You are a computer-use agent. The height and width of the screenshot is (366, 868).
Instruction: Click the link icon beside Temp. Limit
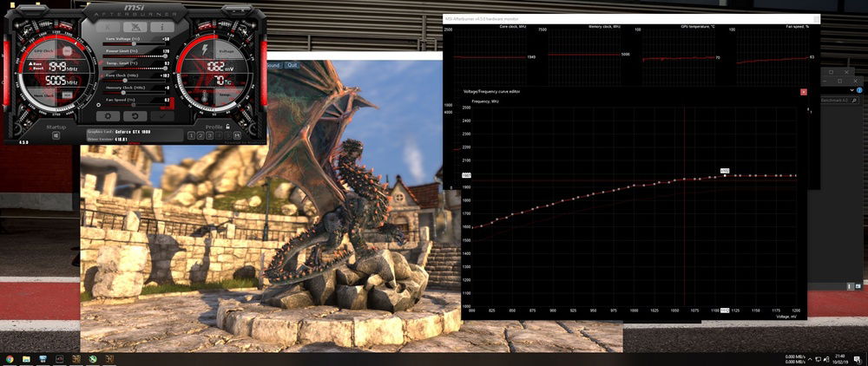[x=101, y=63]
